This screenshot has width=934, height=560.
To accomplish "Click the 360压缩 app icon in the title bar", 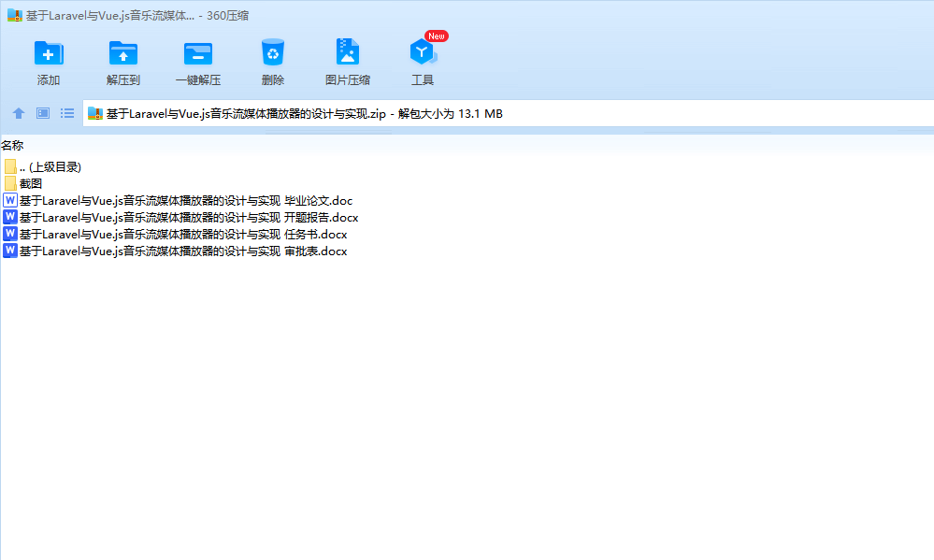I will point(15,16).
